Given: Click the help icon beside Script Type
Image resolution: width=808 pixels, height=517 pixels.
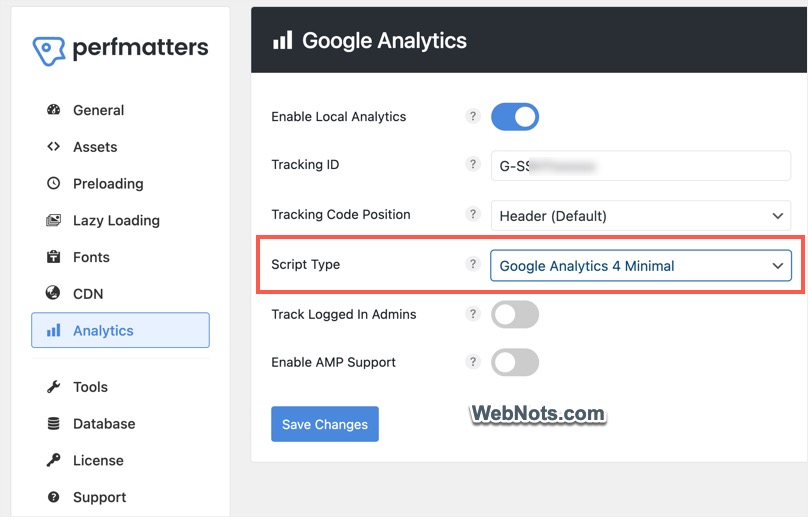Looking at the screenshot, I should (473, 264).
